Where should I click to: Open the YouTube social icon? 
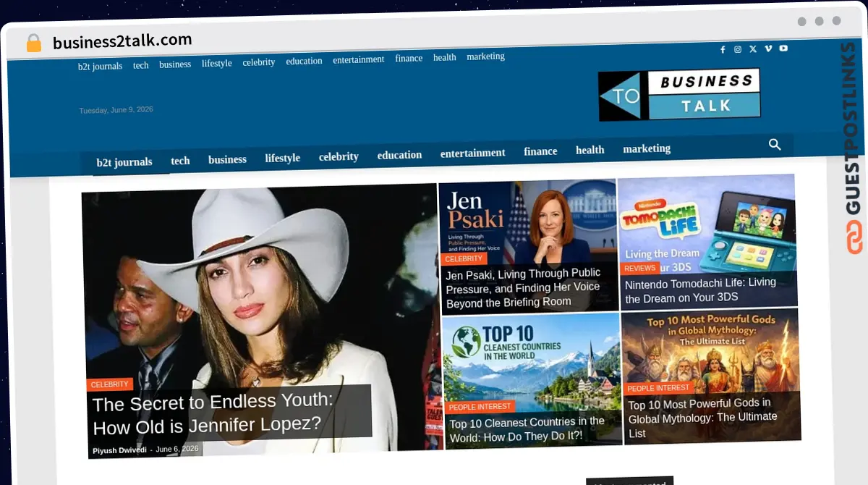click(x=783, y=48)
